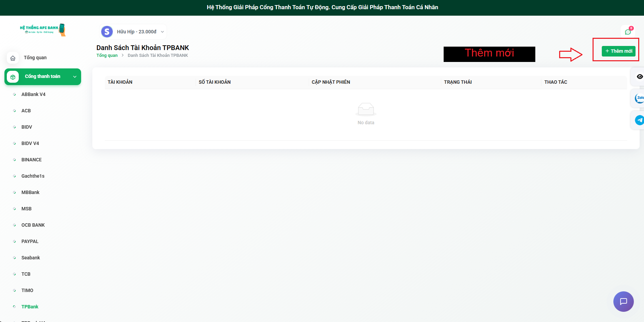This screenshot has height=322, width=644.
Task: Click the API Bank system logo
Action: tap(43, 30)
